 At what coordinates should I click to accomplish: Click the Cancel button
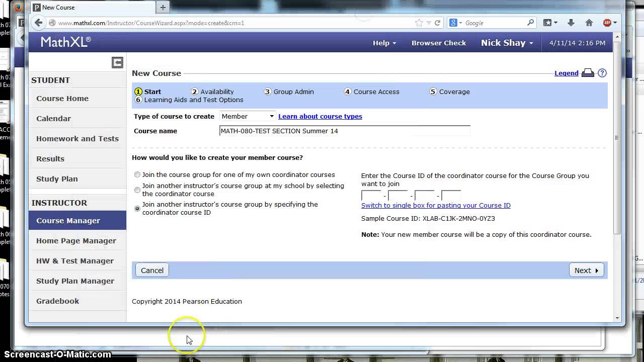pos(152,270)
